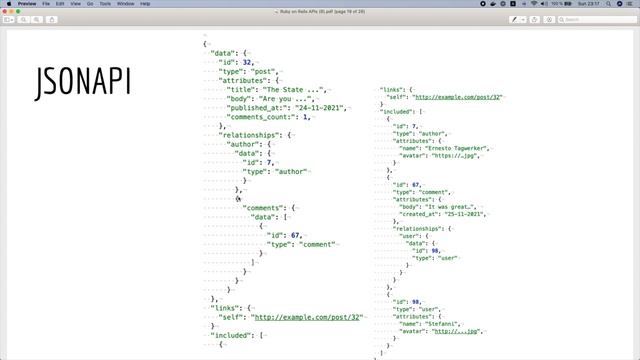Click the "name": "Stefanni" line
640x360 pixels.
coord(429,324)
